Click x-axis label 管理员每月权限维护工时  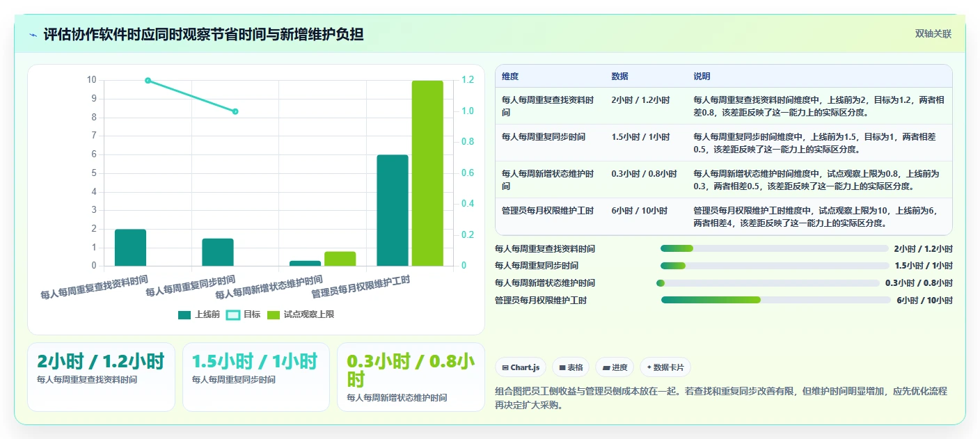pyautogui.click(x=361, y=287)
